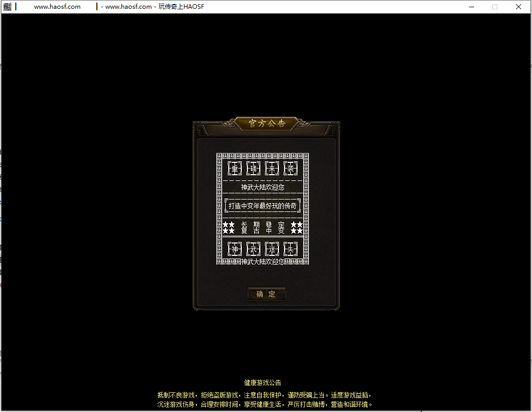Close the HAOSF game window
This screenshot has height=412, width=532.
[x=518, y=7]
